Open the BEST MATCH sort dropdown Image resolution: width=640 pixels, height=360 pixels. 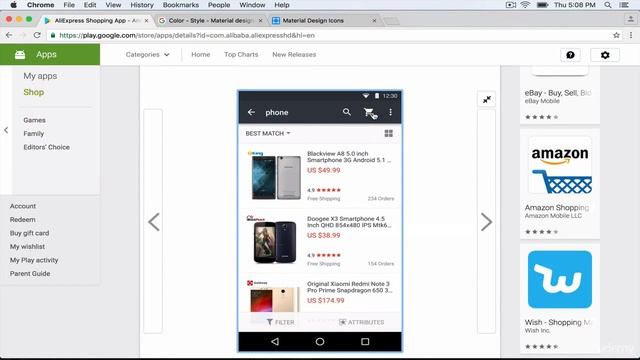(268, 133)
